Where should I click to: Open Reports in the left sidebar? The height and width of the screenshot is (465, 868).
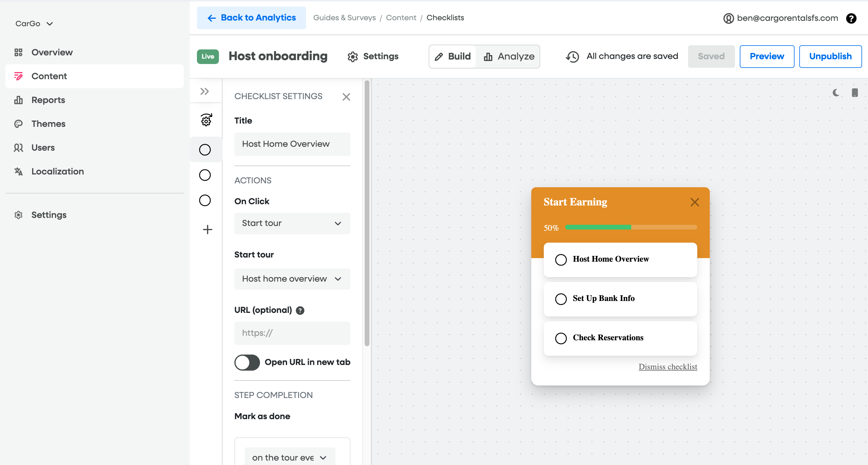click(x=48, y=100)
